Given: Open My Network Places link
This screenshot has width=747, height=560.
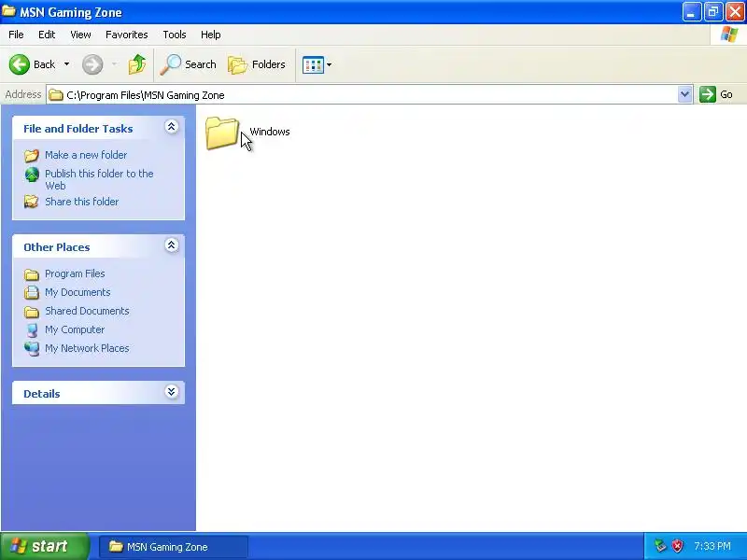Looking at the screenshot, I should [87, 348].
